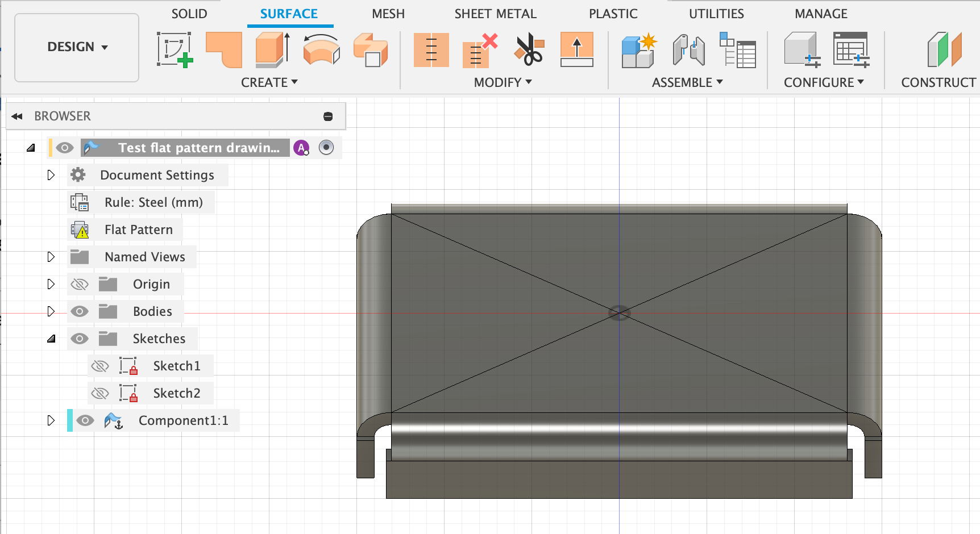Select the New Component icon
This screenshot has width=980, height=534.
[639, 51]
